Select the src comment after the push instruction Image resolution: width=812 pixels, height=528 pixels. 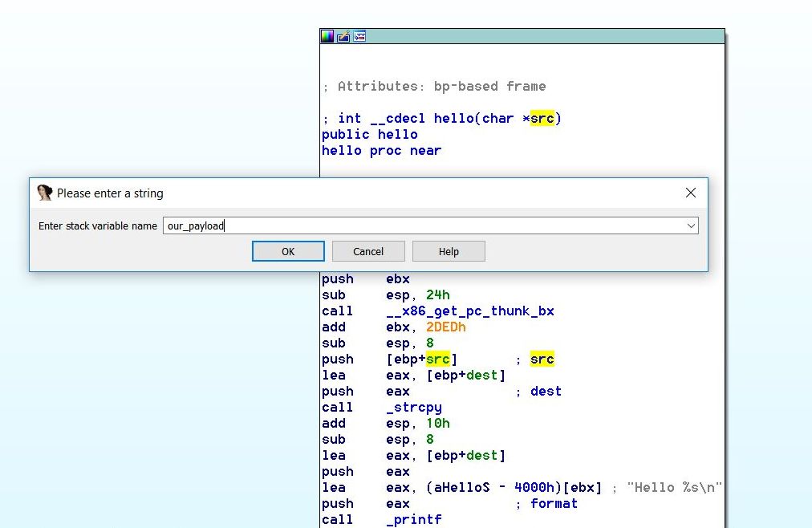click(542, 359)
